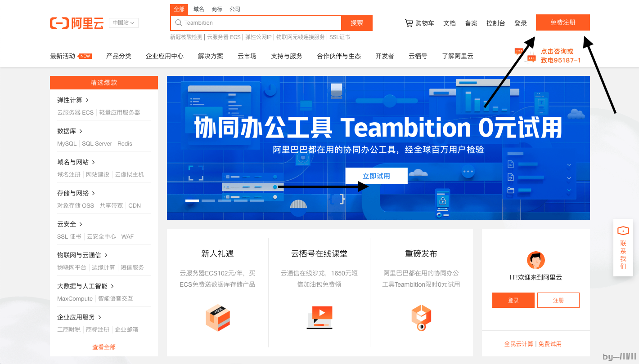
Task: Open the 解决方案 menu
Action: (211, 56)
